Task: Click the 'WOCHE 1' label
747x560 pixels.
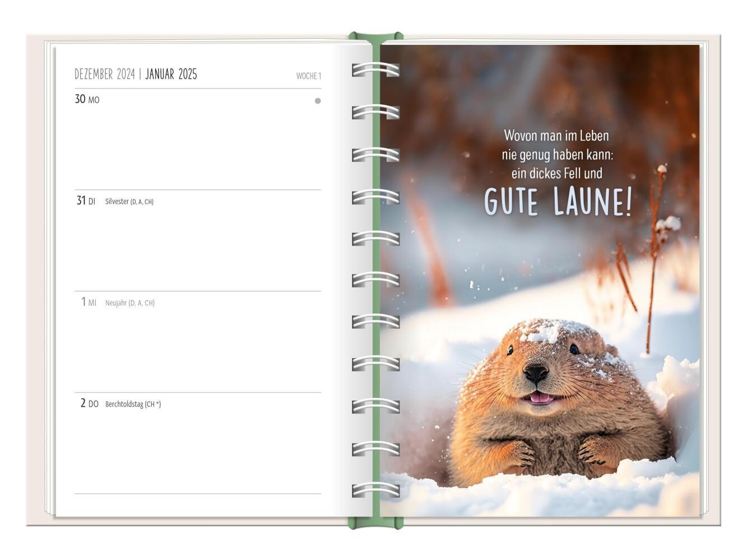Action: (309, 76)
